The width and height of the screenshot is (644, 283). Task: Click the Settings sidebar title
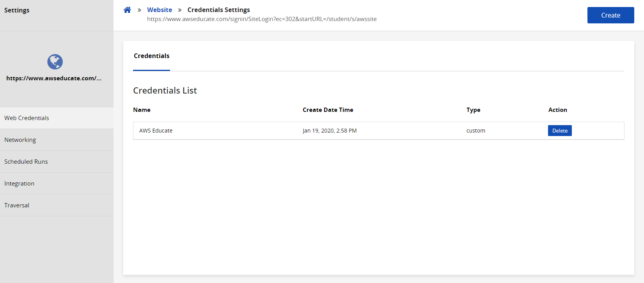coord(17,10)
